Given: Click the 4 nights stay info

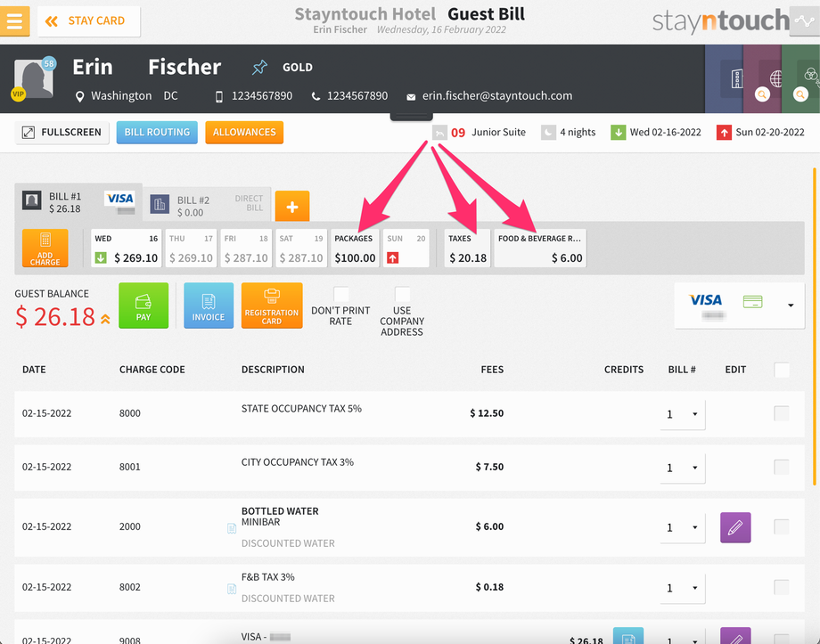Looking at the screenshot, I should 569,133.
